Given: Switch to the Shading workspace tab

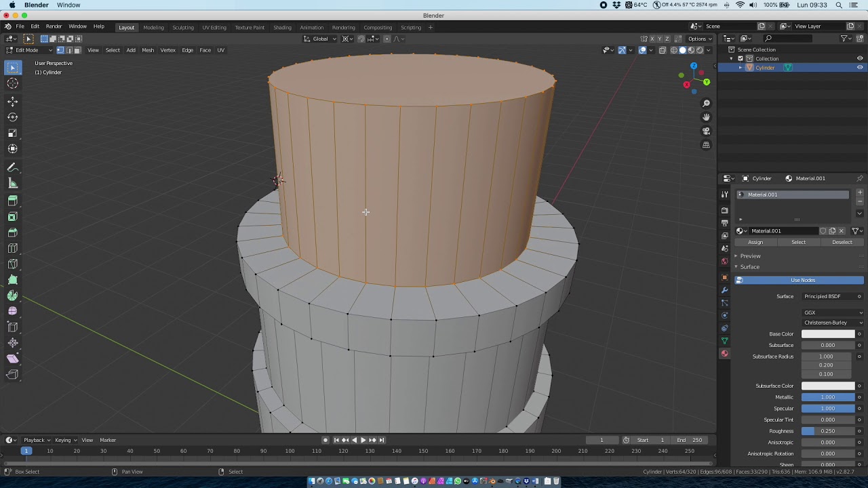Looking at the screenshot, I should point(282,28).
